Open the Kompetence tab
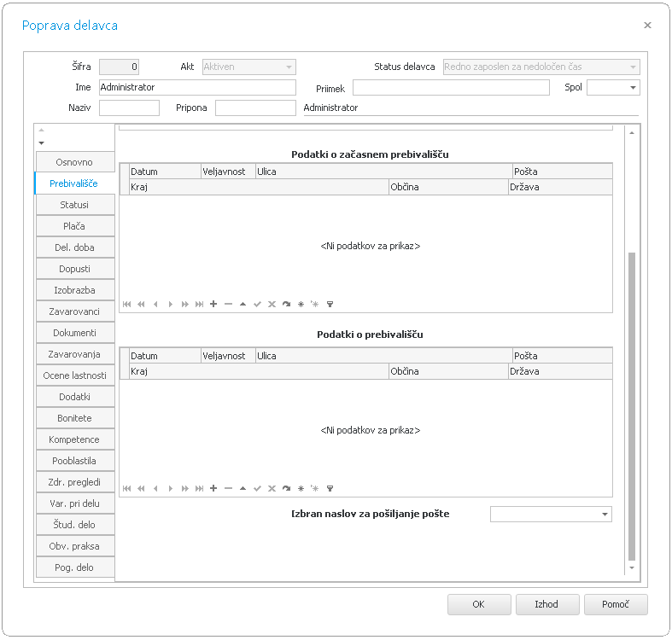672x640 pixels. [x=75, y=439]
